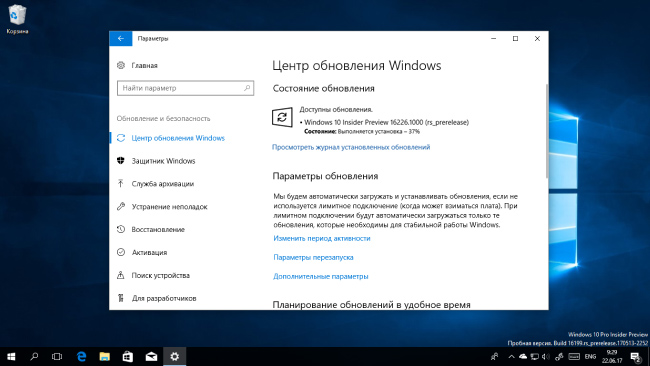
Task: Open the Главная home page
Action: 137,65
